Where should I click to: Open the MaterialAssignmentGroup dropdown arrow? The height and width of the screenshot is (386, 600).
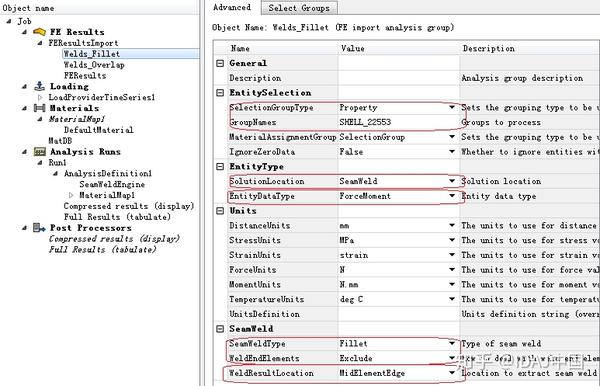[x=452, y=137]
